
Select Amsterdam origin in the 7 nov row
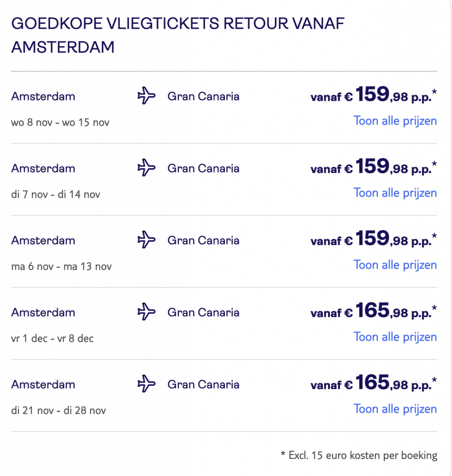click(43, 168)
